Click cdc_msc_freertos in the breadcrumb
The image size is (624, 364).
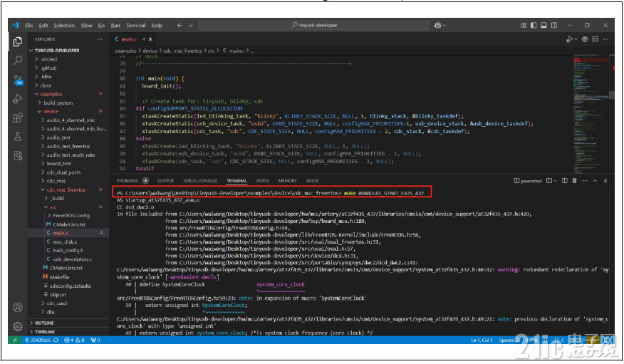182,51
